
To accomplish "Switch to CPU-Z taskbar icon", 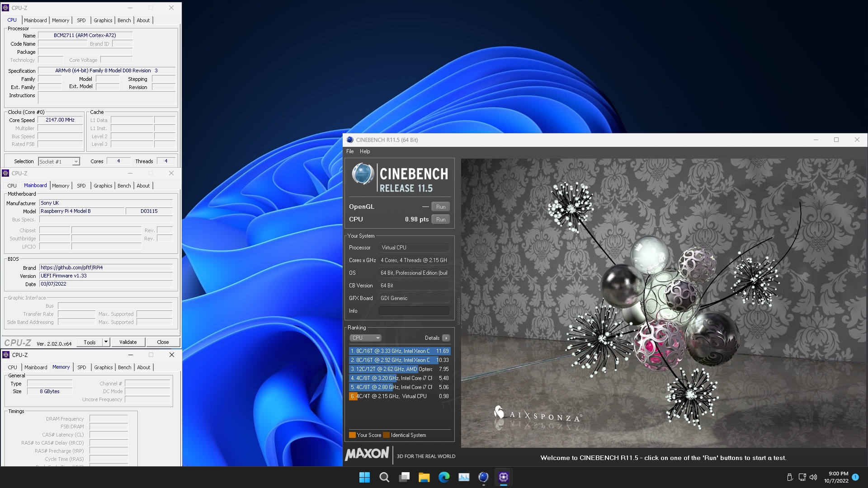I will pos(504,477).
